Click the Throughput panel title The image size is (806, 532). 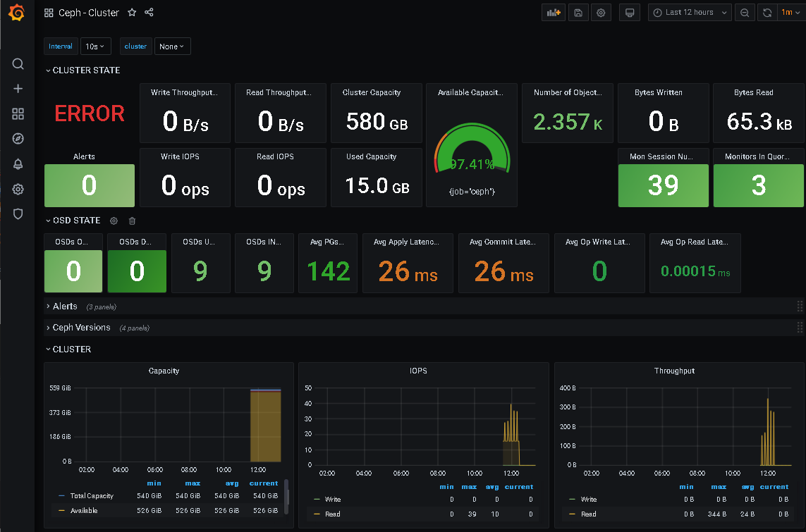tap(674, 371)
